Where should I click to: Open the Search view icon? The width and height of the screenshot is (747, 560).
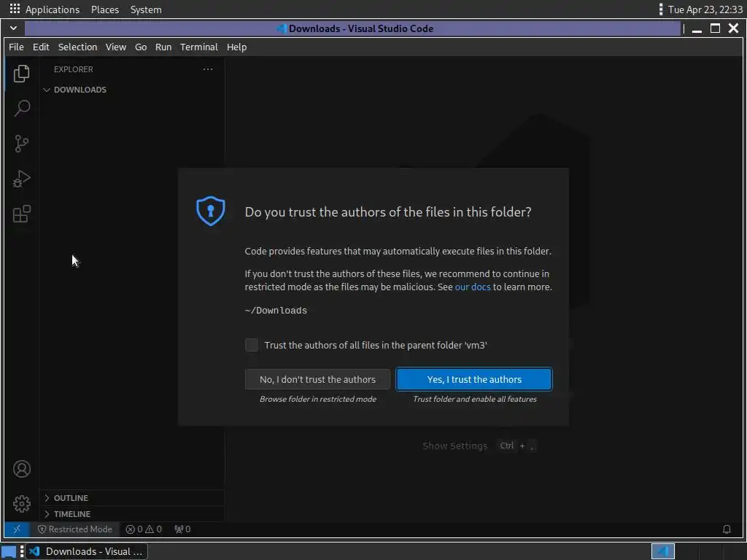[x=21, y=109]
